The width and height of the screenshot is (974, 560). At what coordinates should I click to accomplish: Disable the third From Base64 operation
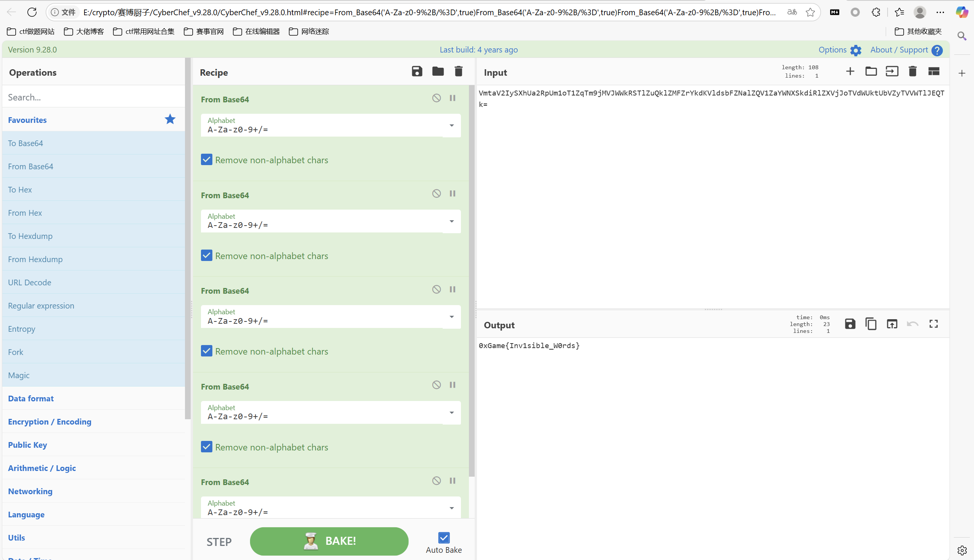coord(436,289)
